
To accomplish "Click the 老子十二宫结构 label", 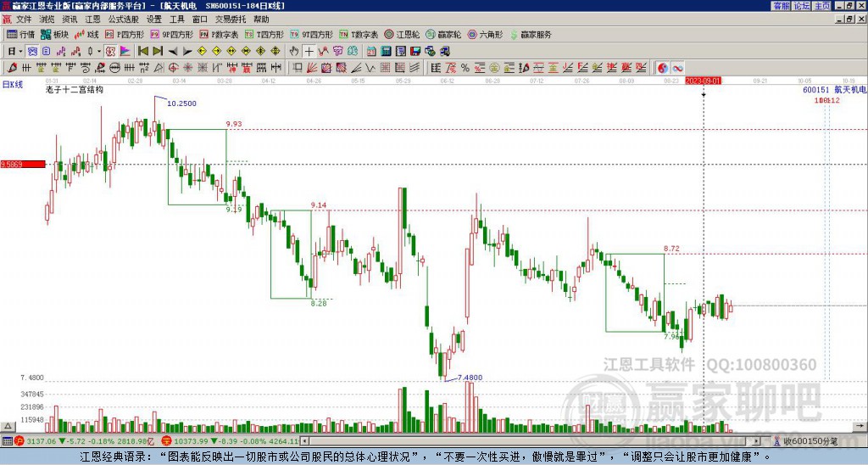I will coord(75,89).
